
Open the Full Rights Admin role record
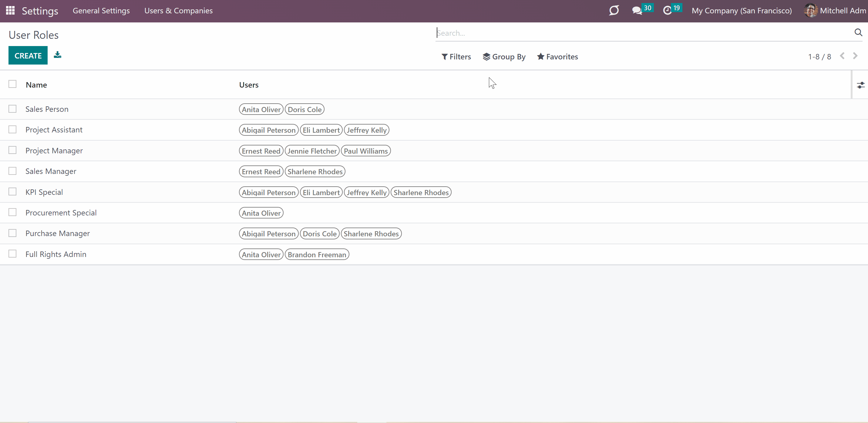click(56, 254)
